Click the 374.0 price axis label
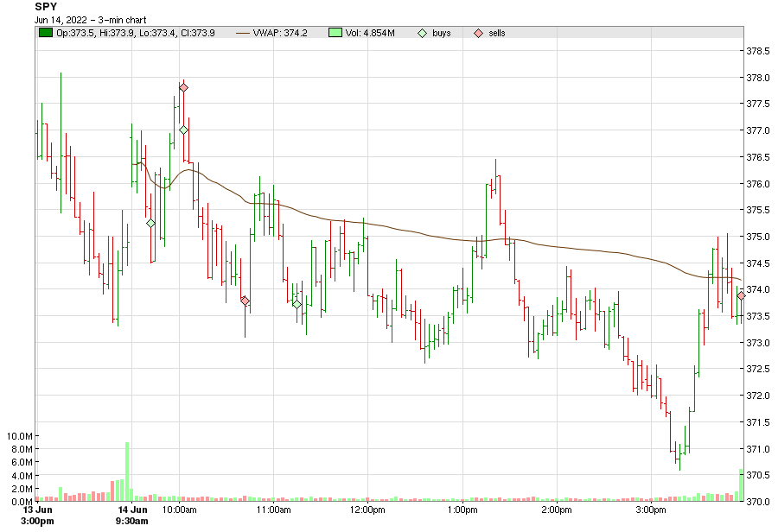 click(x=758, y=289)
